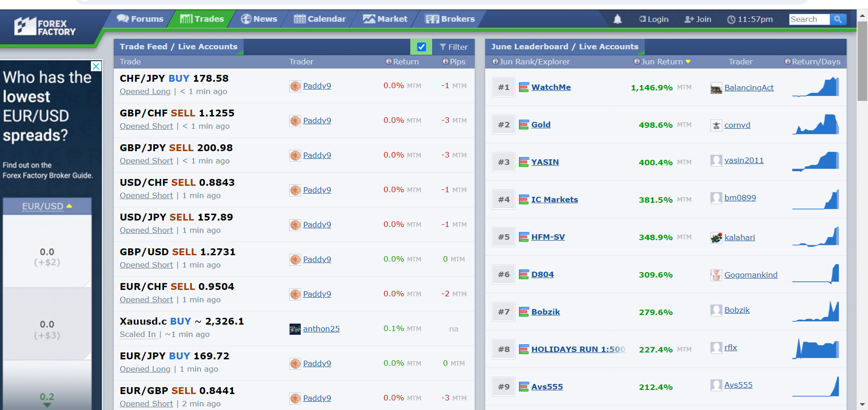The height and width of the screenshot is (410, 868).
Task: Expand the EUR/USD spread selector
Action: [x=47, y=206]
